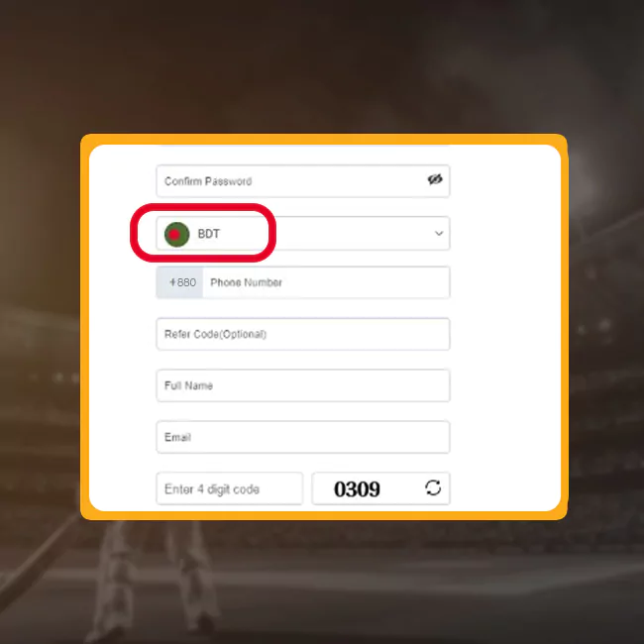Screen dimensions: 644x644
Task: Select the Enter 4 digit code field
Action: pyautogui.click(x=229, y=488)
